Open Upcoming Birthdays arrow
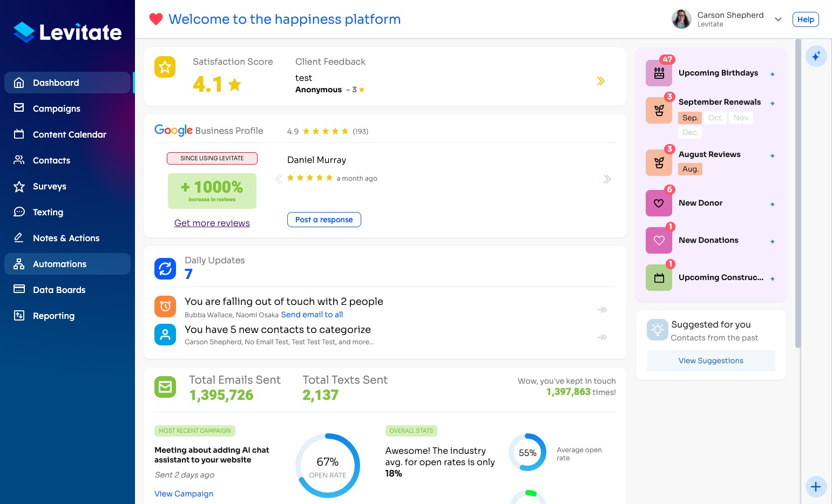The height and width of the screenshot is (504, 832). [x=772, y=74]
